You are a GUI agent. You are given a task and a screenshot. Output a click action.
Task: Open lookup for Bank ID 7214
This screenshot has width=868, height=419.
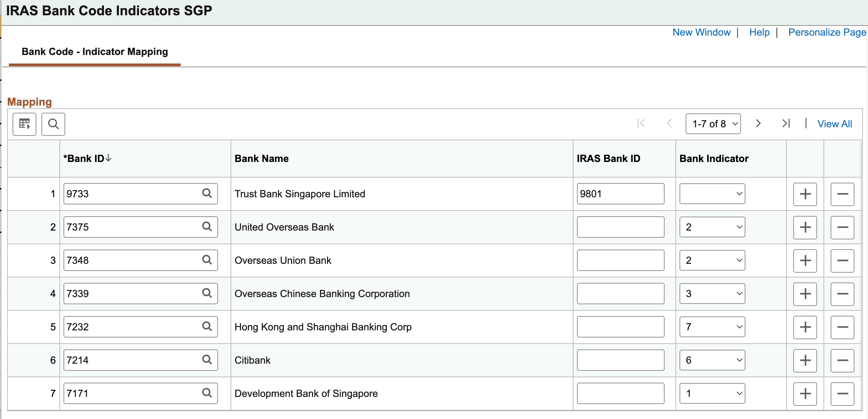(207, 360)
